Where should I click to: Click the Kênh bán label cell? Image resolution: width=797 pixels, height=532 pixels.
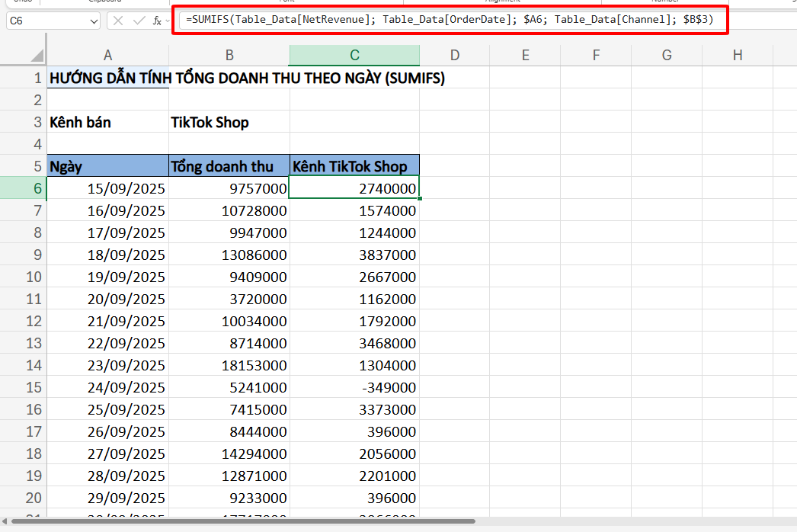107,122
